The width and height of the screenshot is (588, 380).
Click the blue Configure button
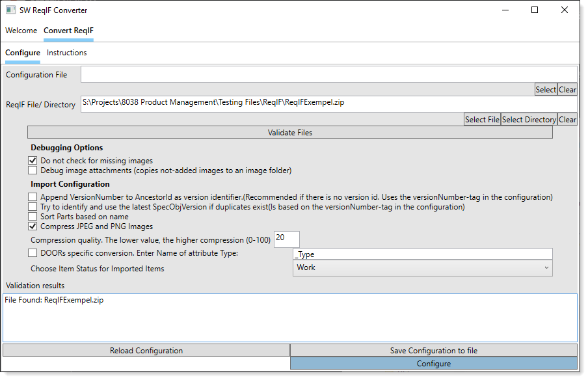433,364
